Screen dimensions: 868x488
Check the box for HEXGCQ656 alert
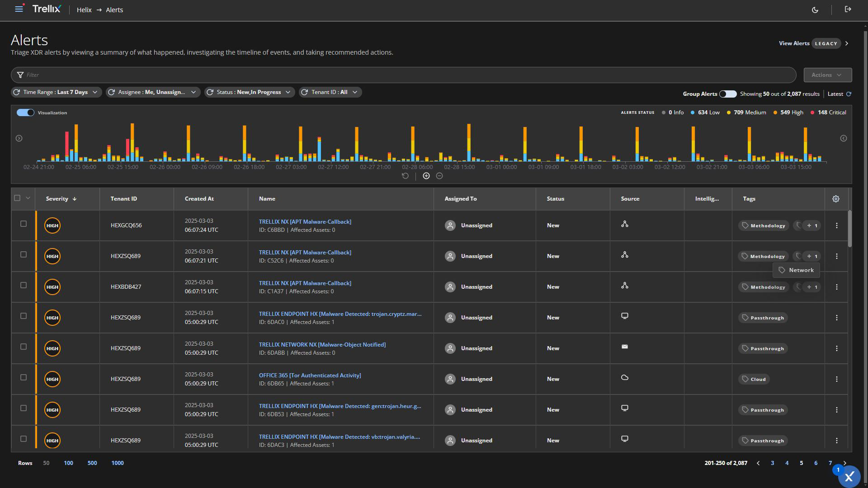tap(24, 224)
